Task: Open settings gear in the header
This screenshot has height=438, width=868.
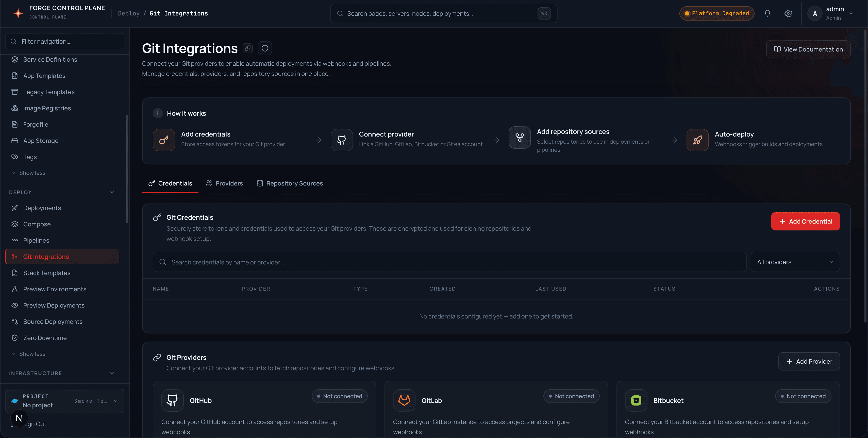Action: click(x=788, y=13)
